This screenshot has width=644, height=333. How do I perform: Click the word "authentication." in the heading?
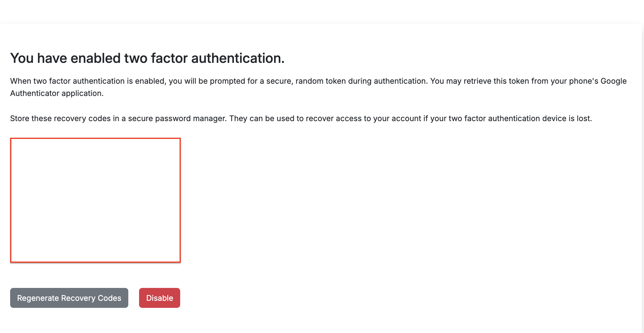point(238,58)
